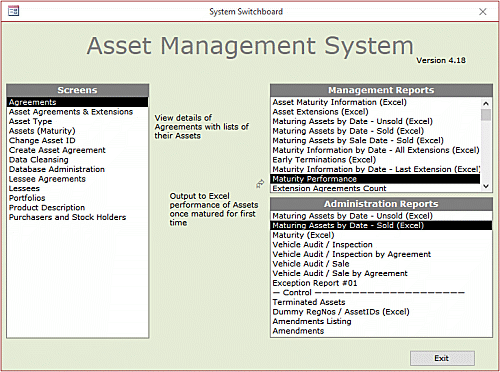The image size is (500, 372).
Task: Pick Early Terminations (Excel) report
Action: tap(376, 160)
